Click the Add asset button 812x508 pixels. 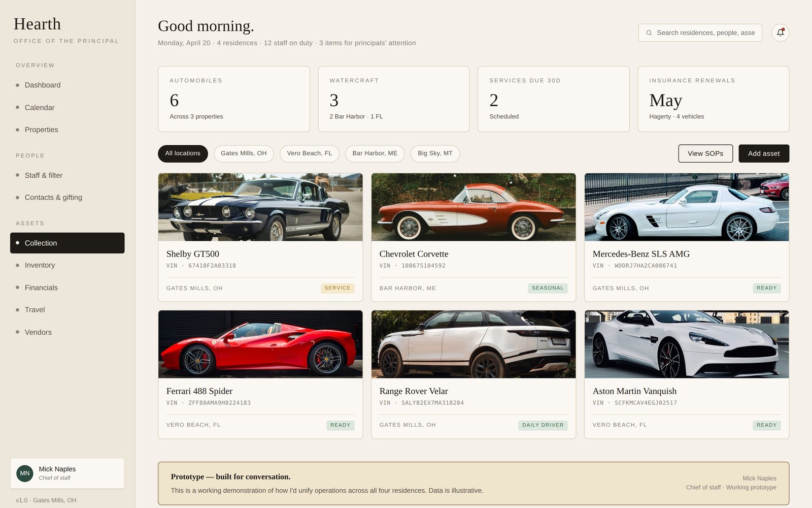tap(764, 153)
